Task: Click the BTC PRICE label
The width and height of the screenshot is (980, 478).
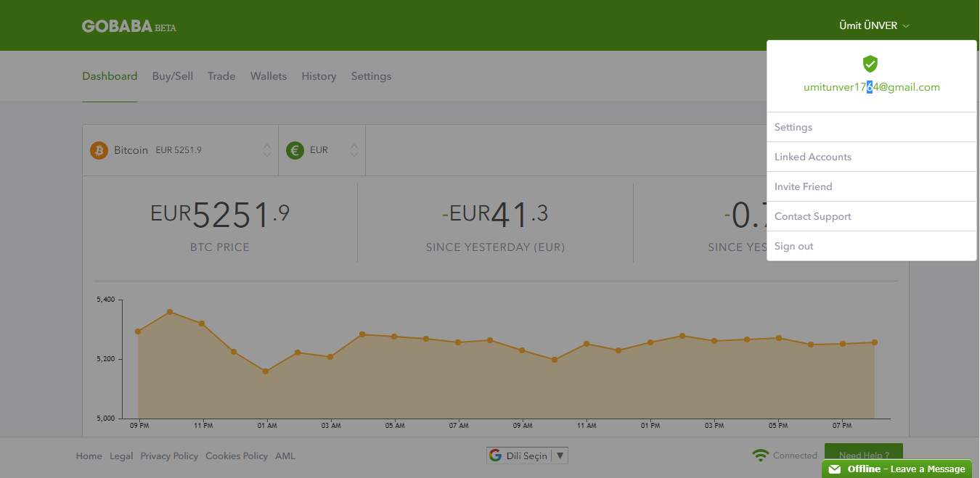Action: [x=220, y=247]
